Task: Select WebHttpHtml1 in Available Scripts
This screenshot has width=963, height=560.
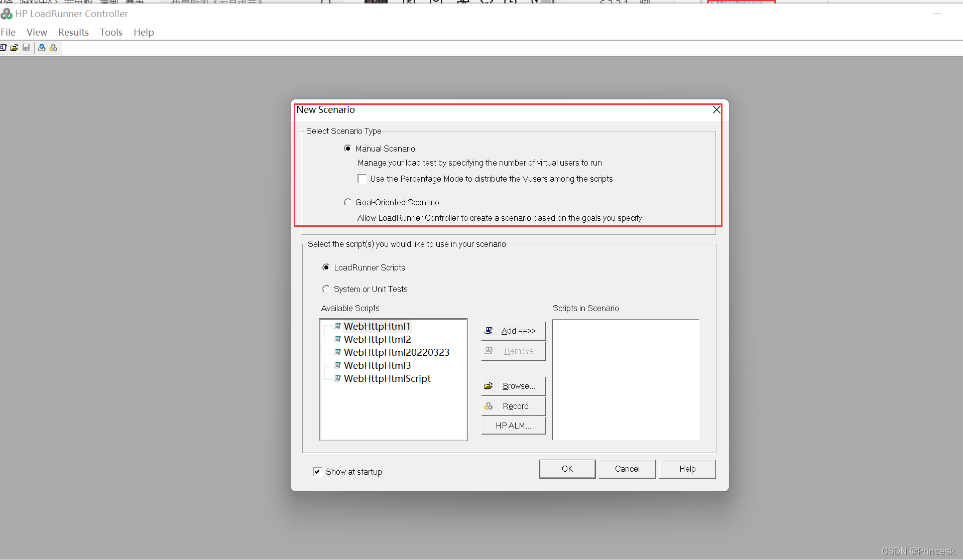Action: (377, 326)
